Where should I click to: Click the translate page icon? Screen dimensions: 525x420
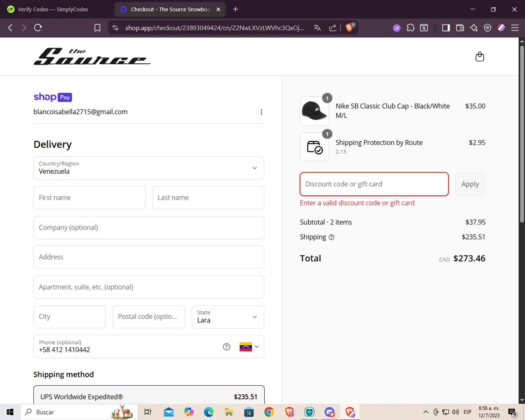317,28
